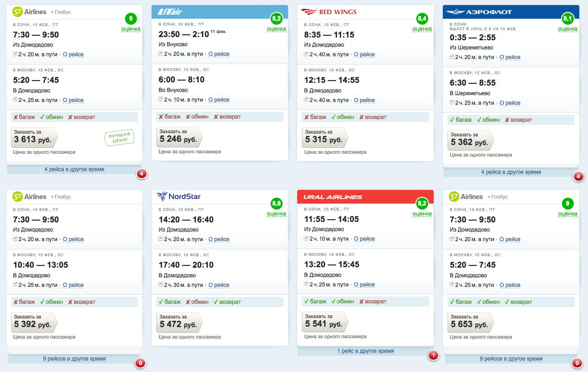
Task: Expand '1 рейс в другое время' under Ural Airlines
Action: click(x=365, y=351)
